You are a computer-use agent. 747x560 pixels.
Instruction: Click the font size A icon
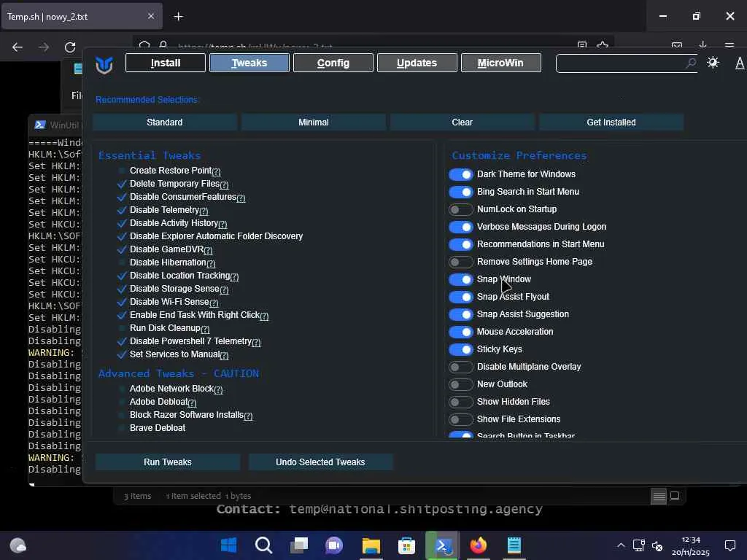(x=740, y=63)
